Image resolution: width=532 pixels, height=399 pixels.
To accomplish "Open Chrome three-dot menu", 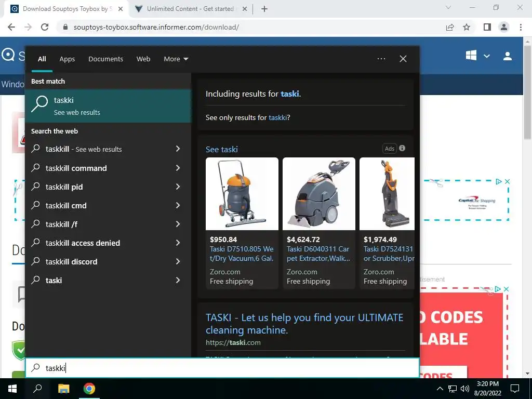I will [x=521, y=27].
